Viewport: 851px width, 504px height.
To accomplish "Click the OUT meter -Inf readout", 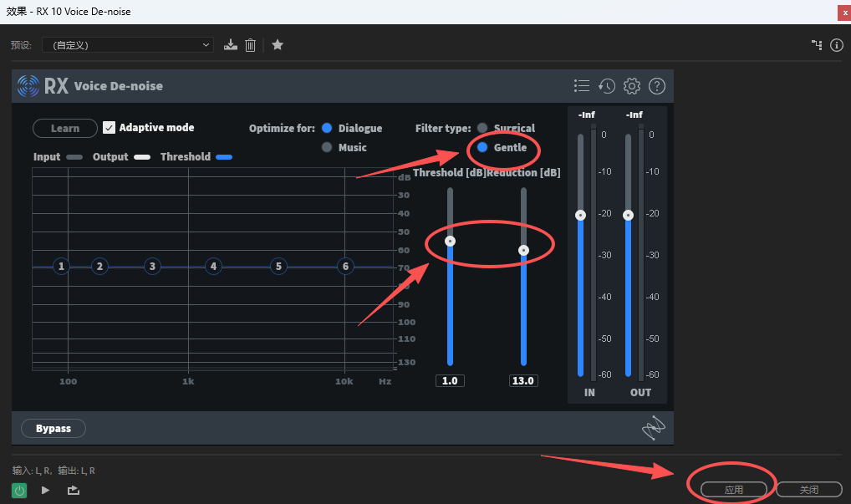I will (x=634, y=115).
